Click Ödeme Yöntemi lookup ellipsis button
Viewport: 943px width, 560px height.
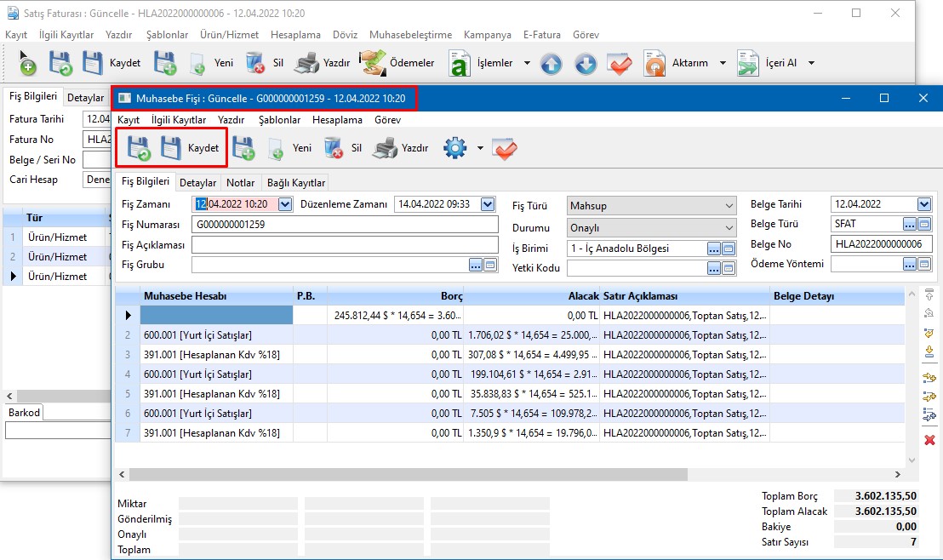(x=909, y=264)
